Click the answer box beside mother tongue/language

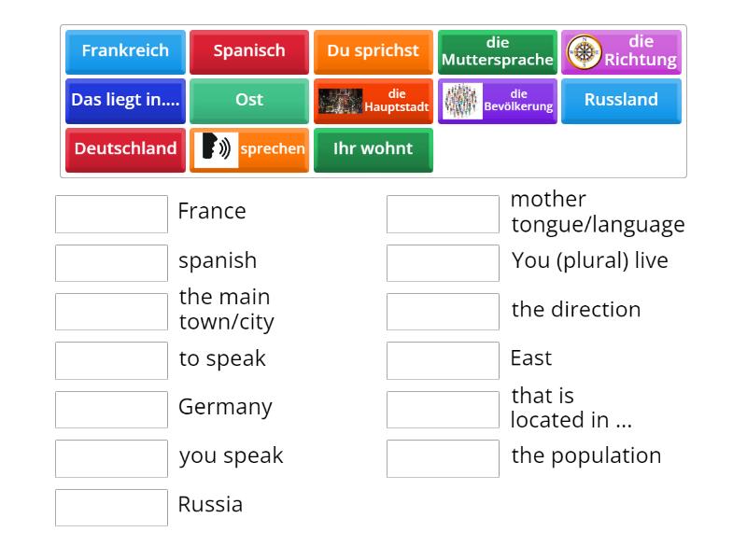click(x=443, y=214)
